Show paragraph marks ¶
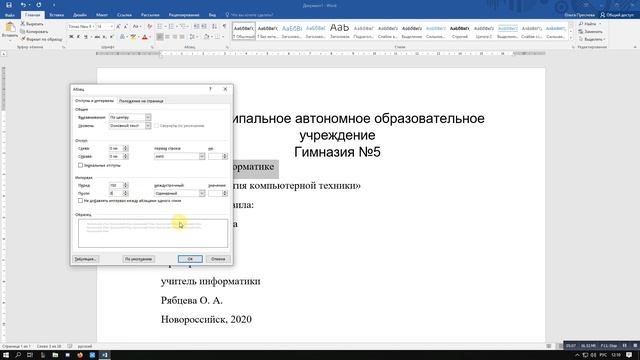The image size is (640, 360). pyautogui.click(x=224, y=27)
